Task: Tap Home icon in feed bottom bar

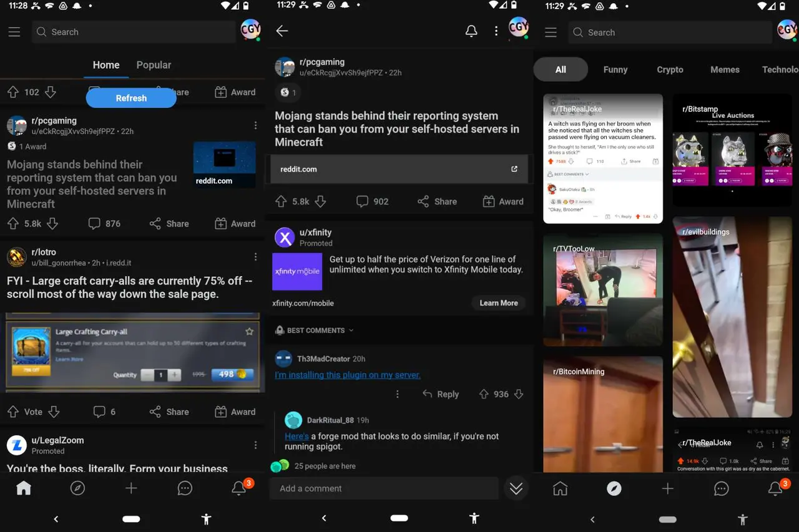Action: pyautogui.click(x=24, y=488)
